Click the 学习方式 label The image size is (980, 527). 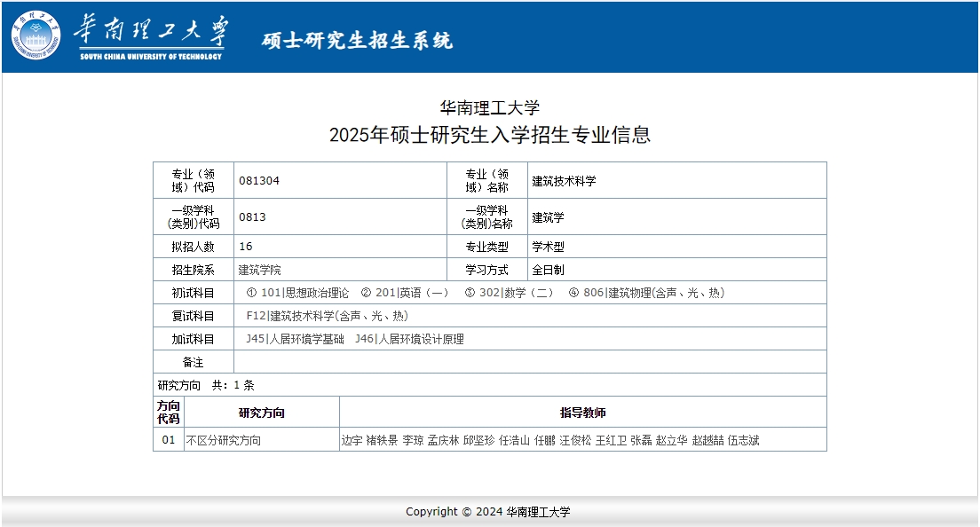click(x=486, y=270)
